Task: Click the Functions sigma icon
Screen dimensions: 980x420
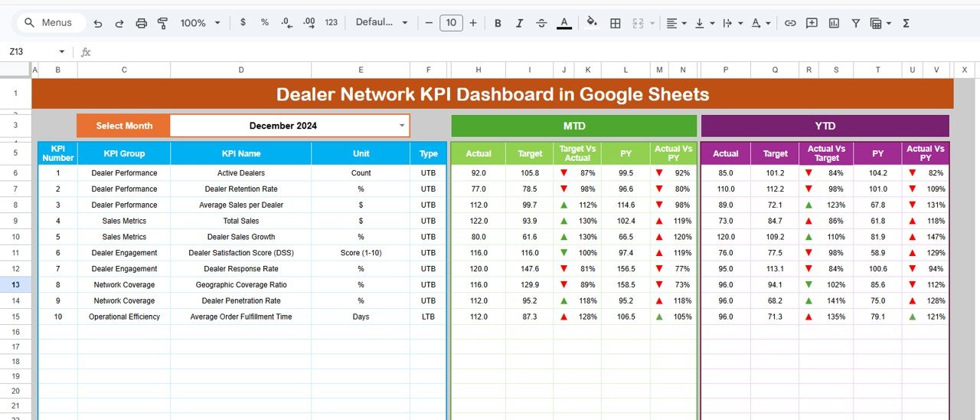Action: pyautogui.click(x=906, y=23)
